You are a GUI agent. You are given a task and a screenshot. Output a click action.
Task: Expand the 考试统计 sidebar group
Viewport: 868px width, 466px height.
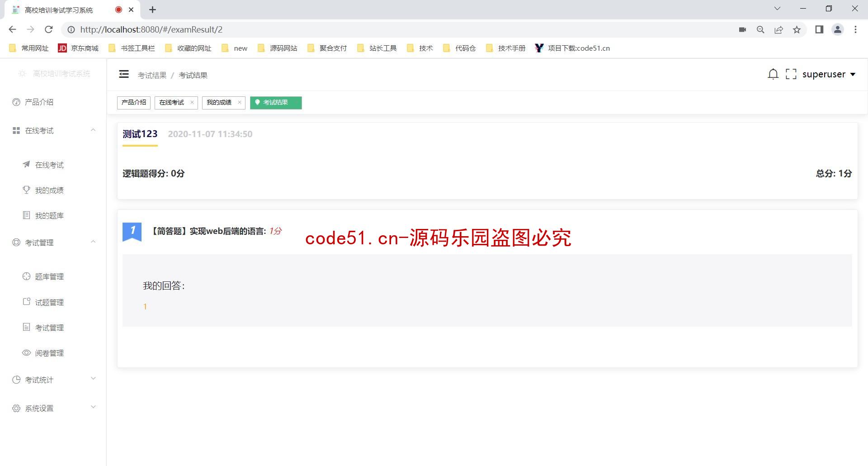[x=53, y=380]
